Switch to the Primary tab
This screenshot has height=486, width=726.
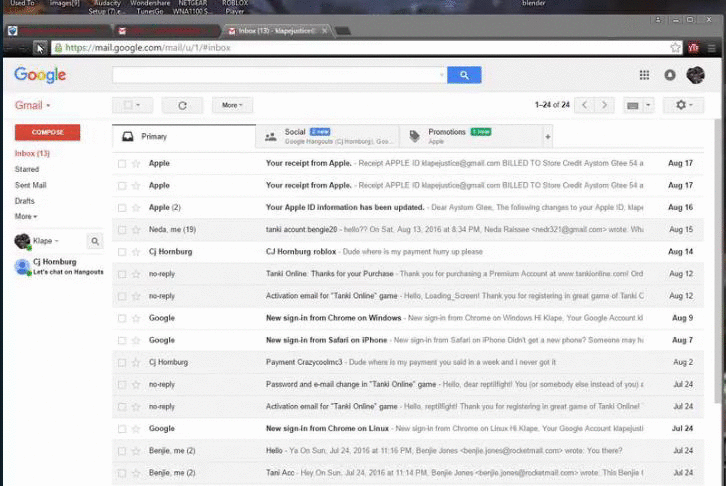[x=184, y=137]
